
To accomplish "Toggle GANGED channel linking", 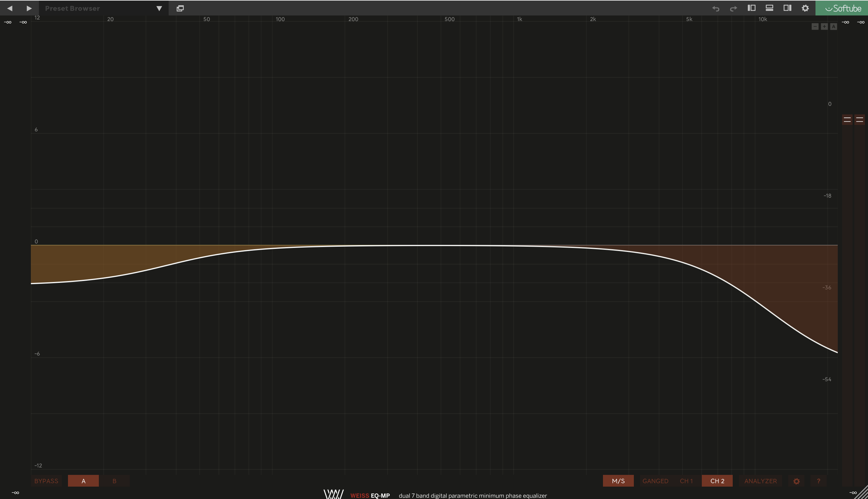I will (655, 481).
